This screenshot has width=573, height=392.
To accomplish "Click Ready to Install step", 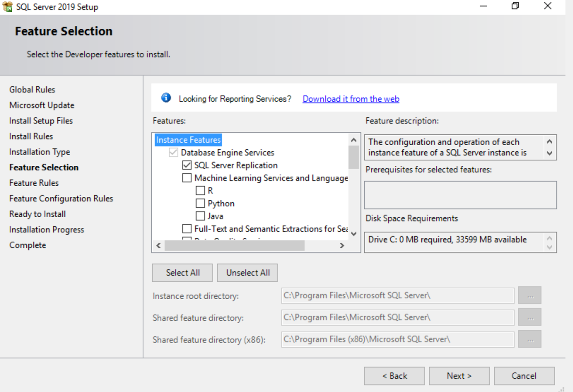I will (37, 214).
